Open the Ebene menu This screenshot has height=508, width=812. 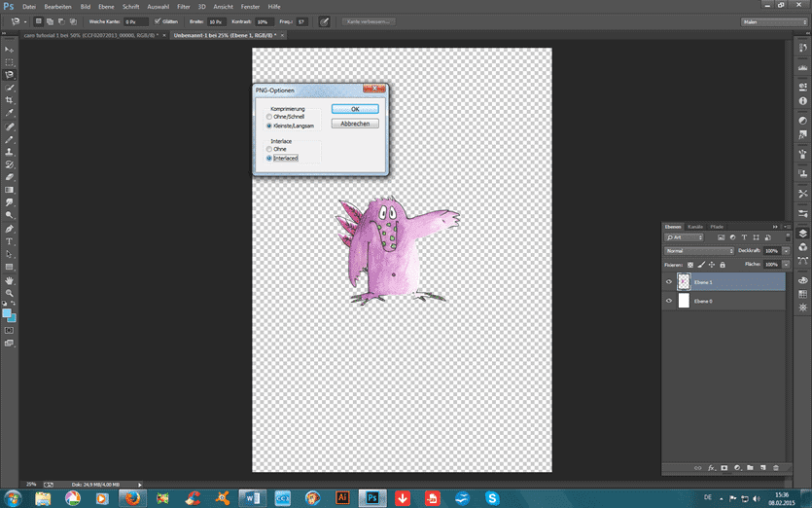pyautogui.click(x=106, y=7)
